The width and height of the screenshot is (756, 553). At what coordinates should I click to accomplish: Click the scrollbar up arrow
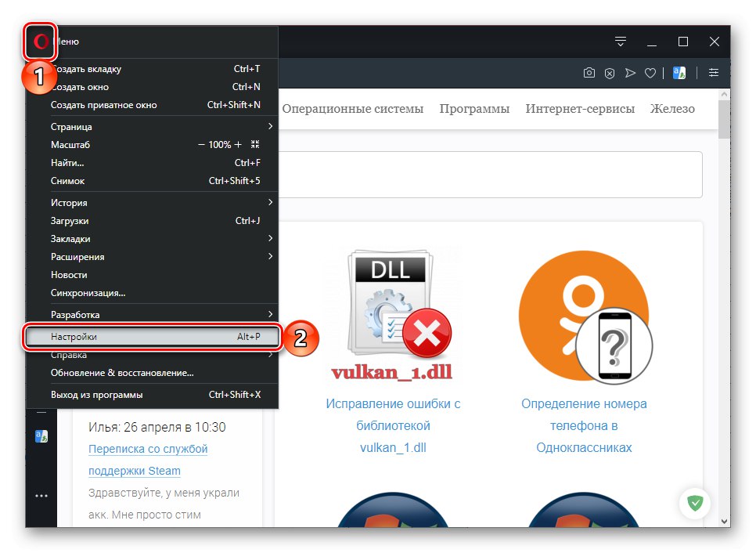[x=724, y=95]
